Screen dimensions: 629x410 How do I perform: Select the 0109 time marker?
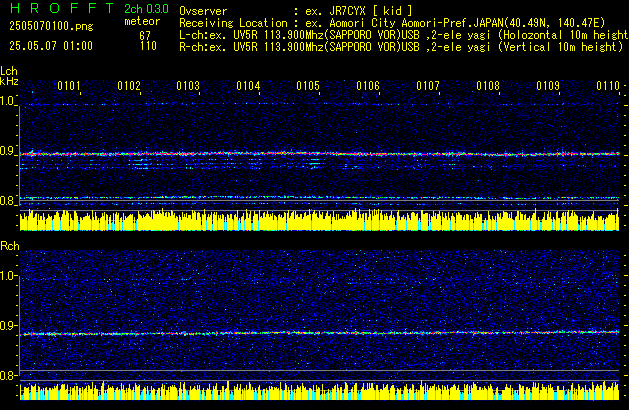[x=548, y=86]
